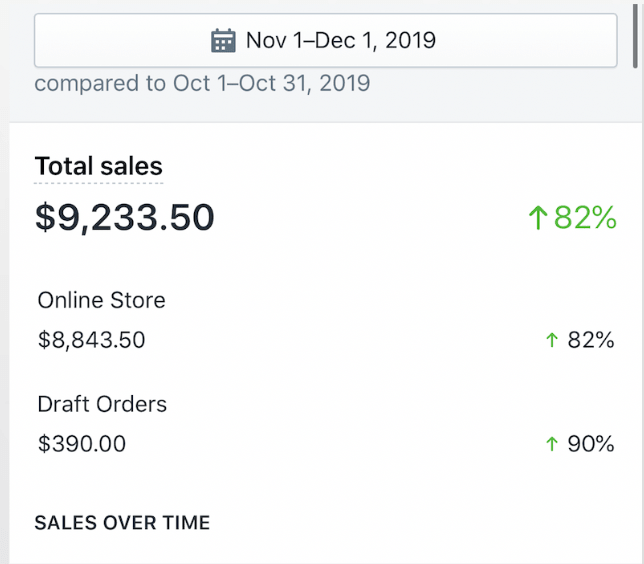Image resolution: width=644 pixels, height=564 pixels.
Task: Click the SALES OVER TIME heading
Action: pyautogui.click(x=122, y=523)
